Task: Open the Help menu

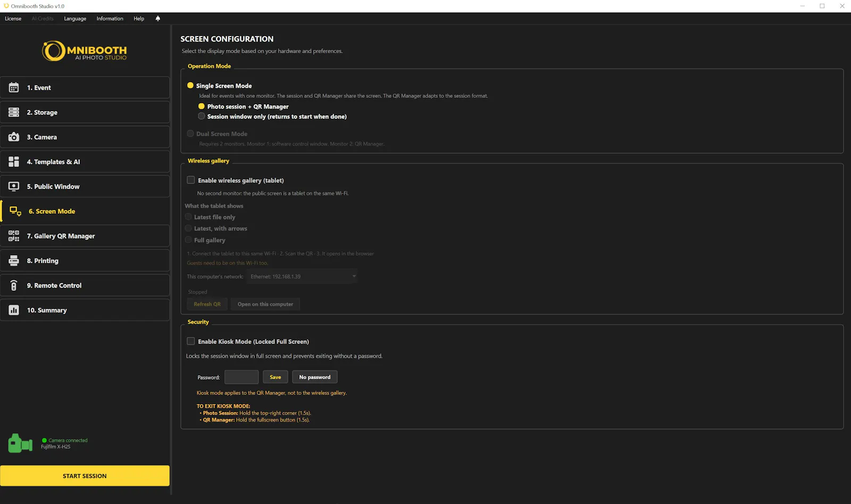Action: tap(139, 19)
